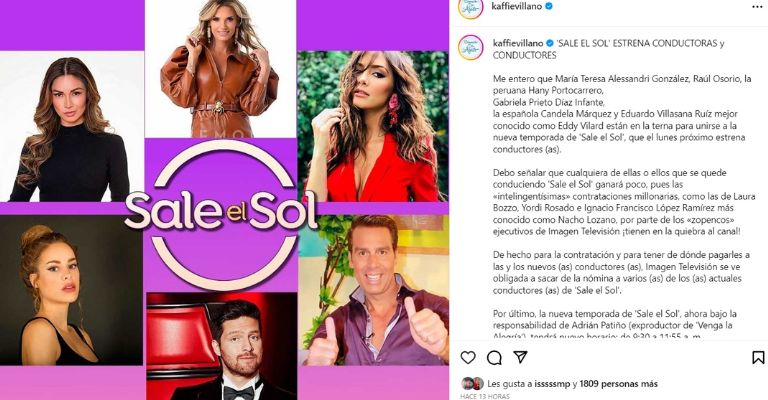Click the Sale el Sol logo image
Screen dimensions: 768x400
[x=223, y=213]
